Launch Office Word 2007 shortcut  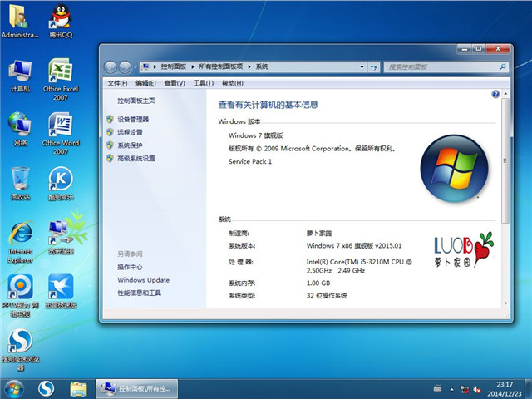point(61,134)
